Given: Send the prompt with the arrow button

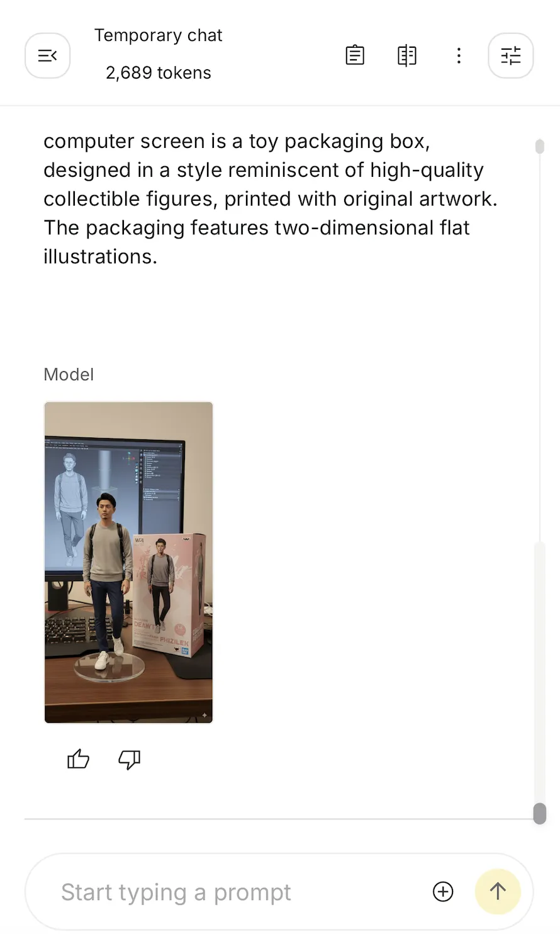Looking at the screenshot, I should pyautogui.click(x=498, y=891).
